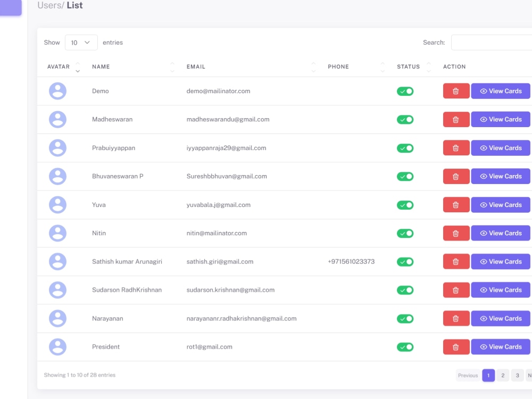Click email narayananr.radhakrishnan@gmail.com

click(x=241, y=319)
